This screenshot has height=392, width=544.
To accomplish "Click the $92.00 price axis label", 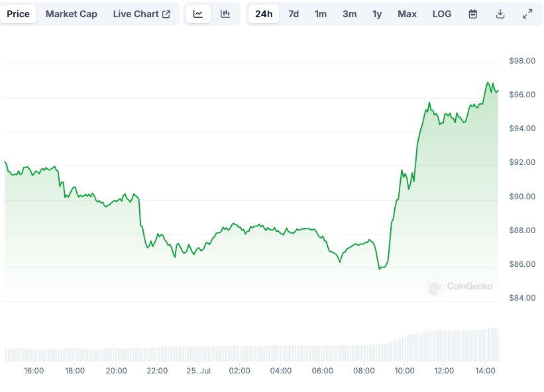I will pos(522,162).
